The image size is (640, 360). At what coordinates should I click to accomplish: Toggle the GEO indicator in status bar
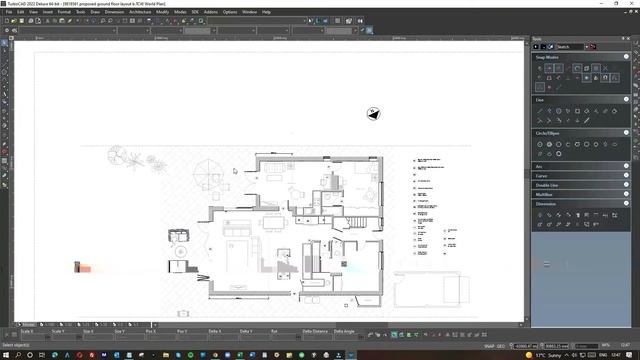coord(501,346)
